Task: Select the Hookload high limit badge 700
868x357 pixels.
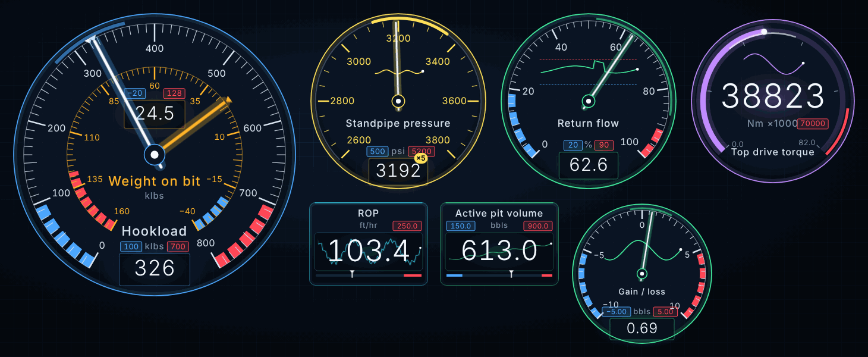Action: point(178,246)
